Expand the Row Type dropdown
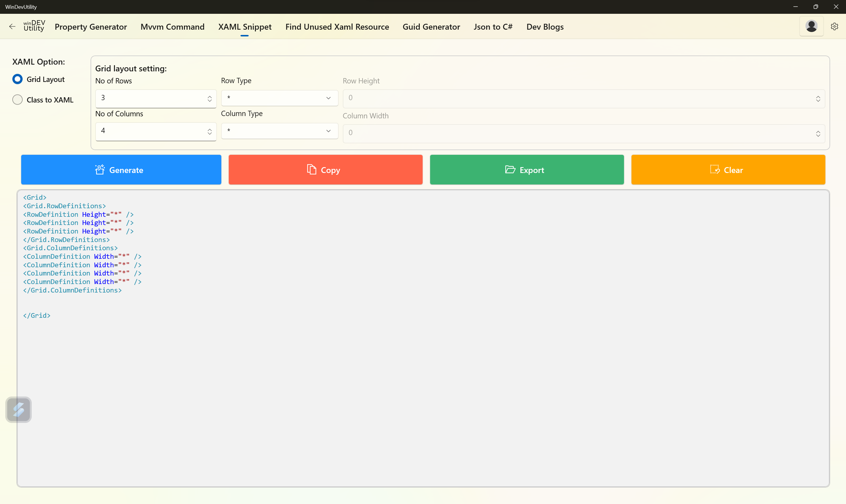This screenshot has height=504, width=846. 279,98
